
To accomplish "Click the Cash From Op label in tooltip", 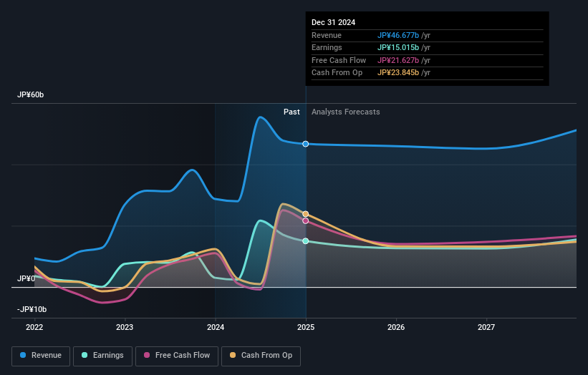I will click(337, 73).
